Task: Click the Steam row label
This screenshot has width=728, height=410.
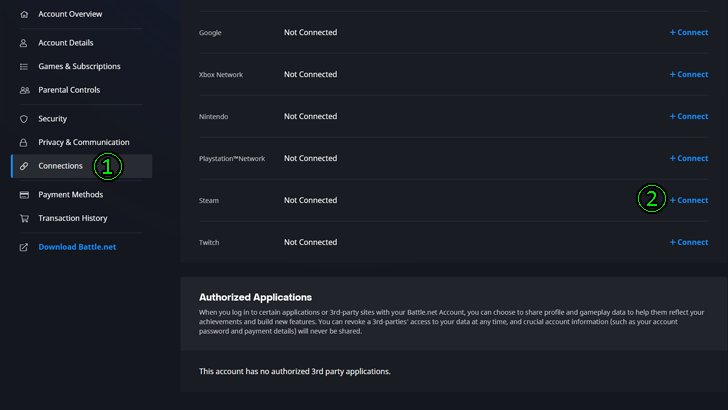Action: click(x=209, y=201)
